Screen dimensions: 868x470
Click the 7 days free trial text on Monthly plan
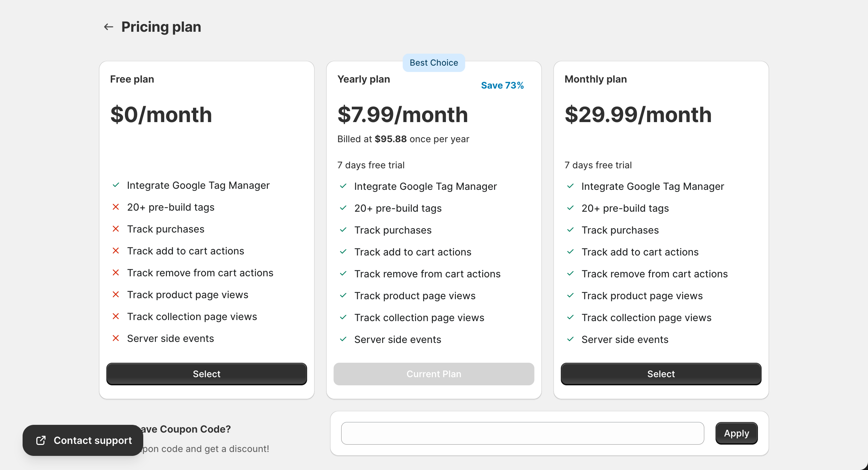point(598,165)
